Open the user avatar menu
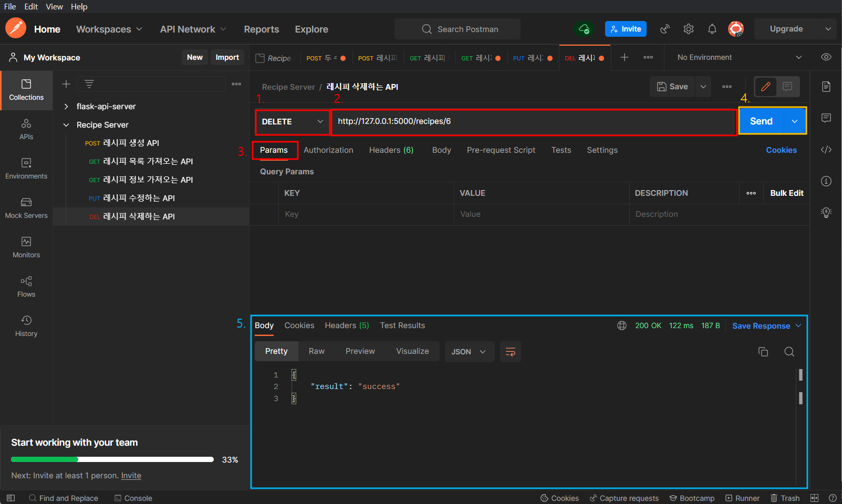842x504 pixels. click(736, 29)
